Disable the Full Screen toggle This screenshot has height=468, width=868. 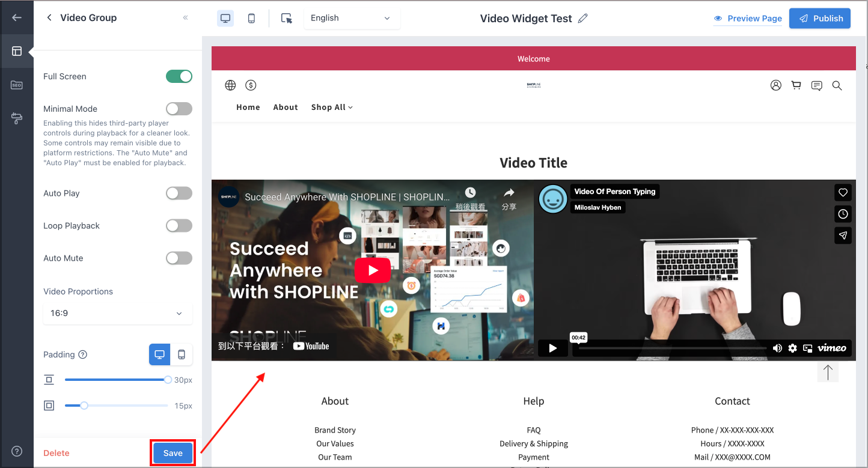pos(179,76)
